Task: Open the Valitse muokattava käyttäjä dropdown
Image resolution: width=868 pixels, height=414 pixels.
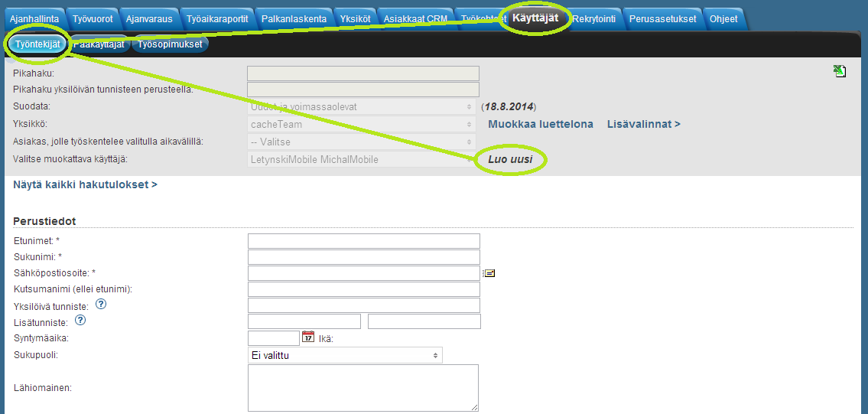Action: [362, 159]
